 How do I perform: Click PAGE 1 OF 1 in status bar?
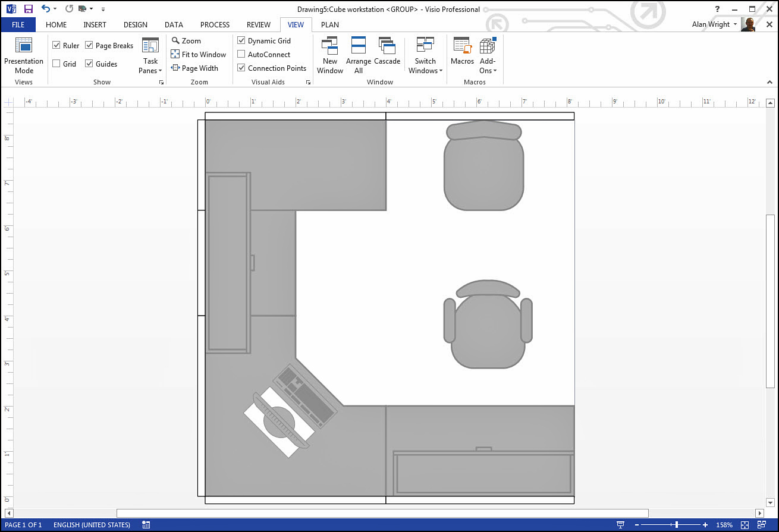[23, 525]
